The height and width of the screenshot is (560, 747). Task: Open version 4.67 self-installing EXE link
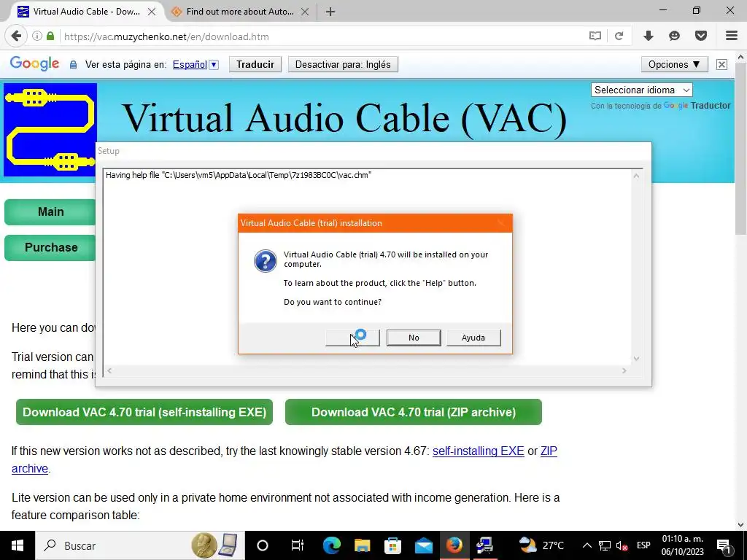tap(479, 451)
